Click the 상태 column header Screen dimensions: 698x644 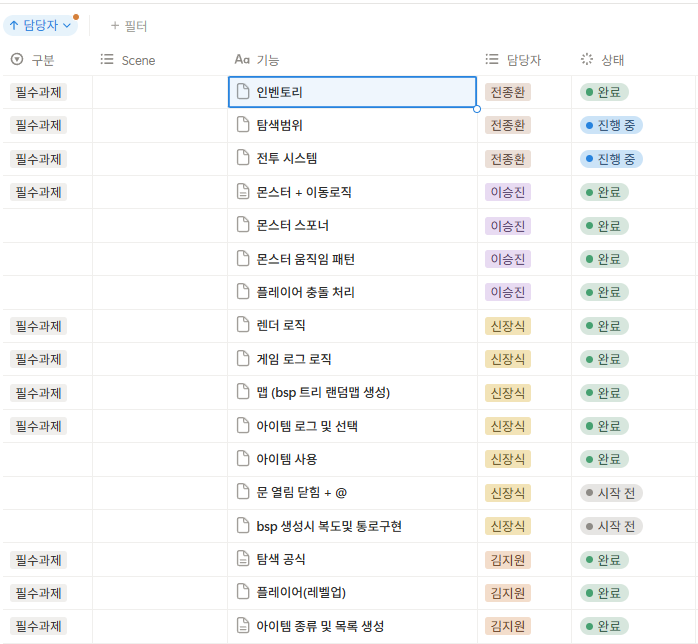pos(602,60)
